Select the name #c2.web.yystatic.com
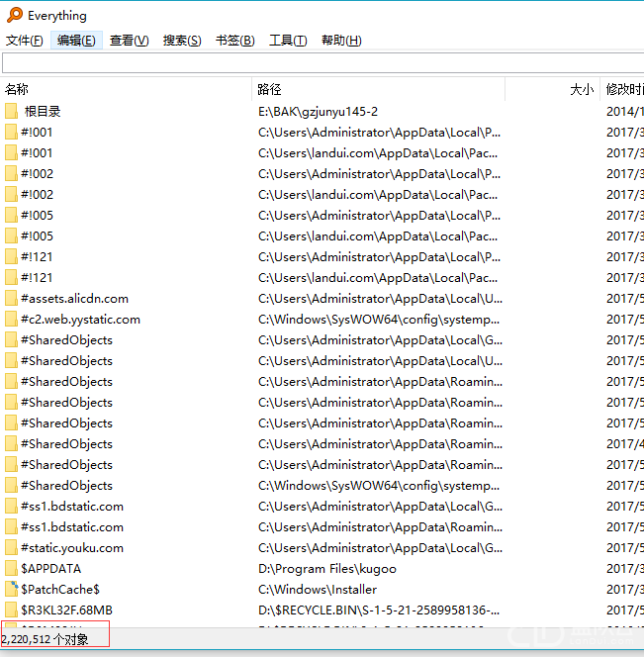644x657 pixels. point(80,320)
